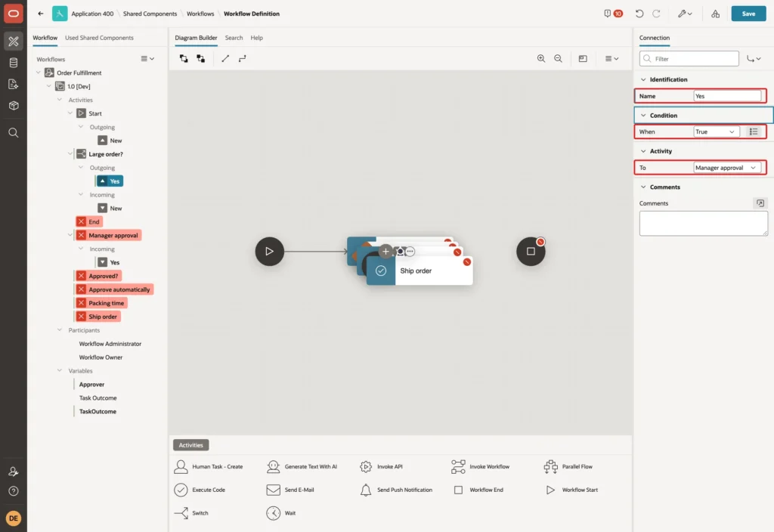Screen dimensions: 774x532
Task: Switch to the Search tab
Action: coord(234,38)
